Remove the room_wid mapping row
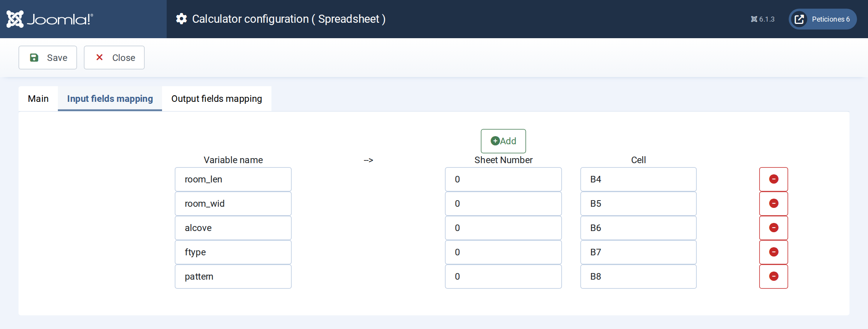 tap(773, 204)
